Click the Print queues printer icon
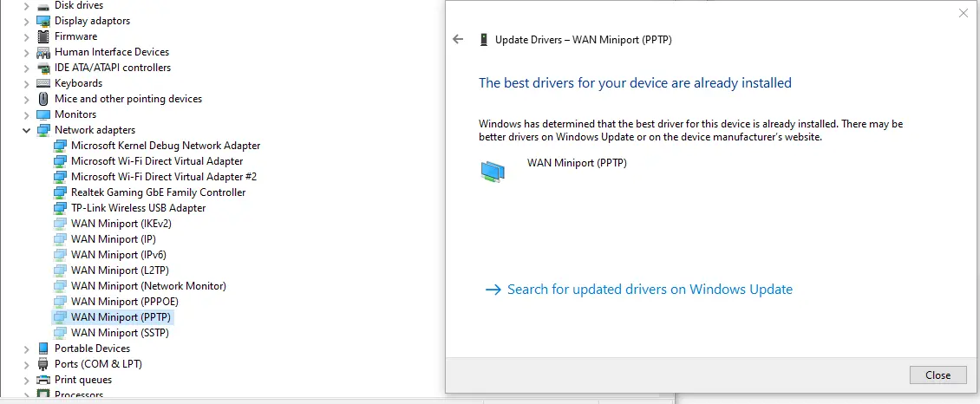Viewport: 980px width, 404px height. pos(43,380)
